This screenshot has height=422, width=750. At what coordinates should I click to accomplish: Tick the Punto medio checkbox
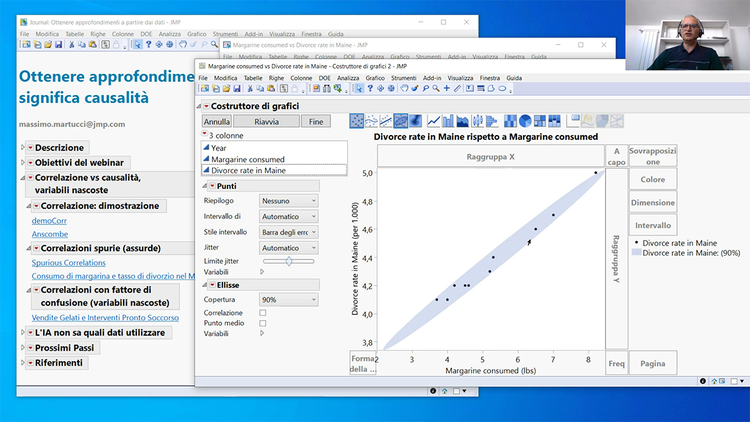(263, 323)
